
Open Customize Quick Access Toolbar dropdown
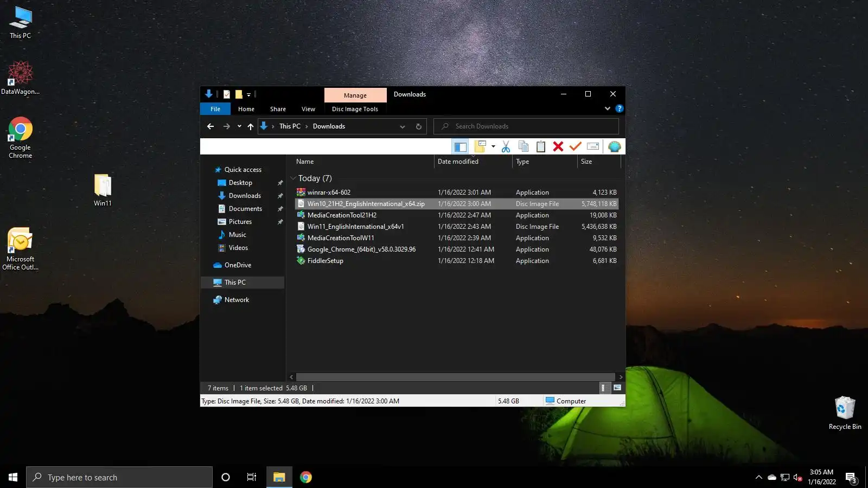click(x=249, y=94)
